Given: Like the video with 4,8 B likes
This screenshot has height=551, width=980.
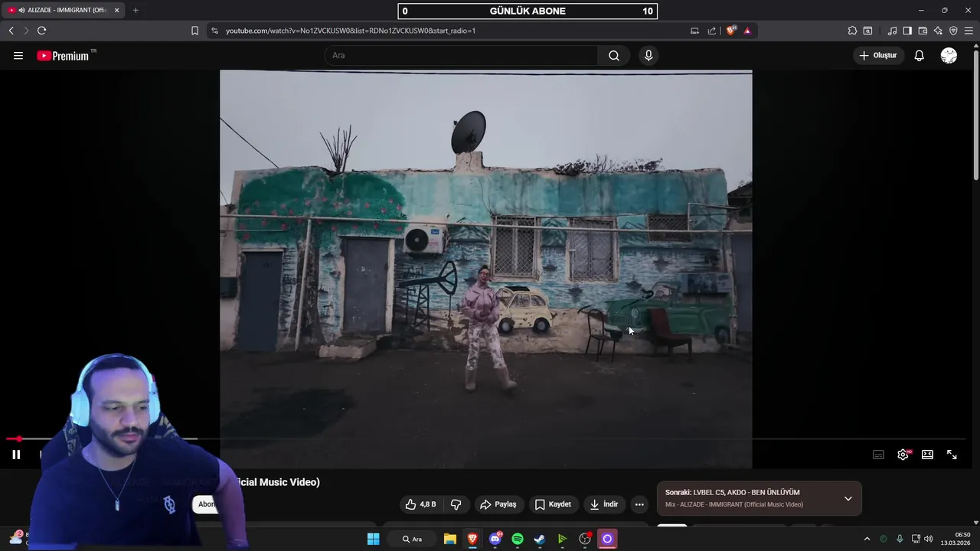Looking at the screenshot, I should [420, 504].
